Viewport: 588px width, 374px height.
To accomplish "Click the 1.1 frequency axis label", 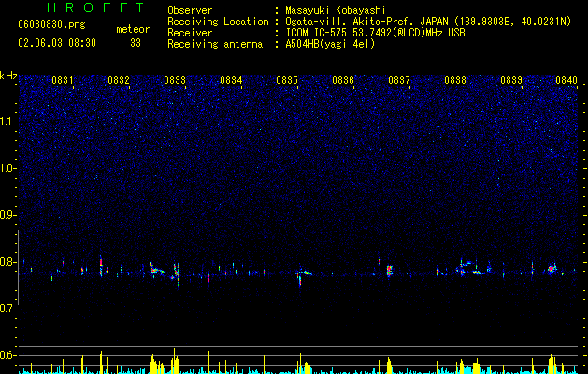I will click(x=8, y=122).
